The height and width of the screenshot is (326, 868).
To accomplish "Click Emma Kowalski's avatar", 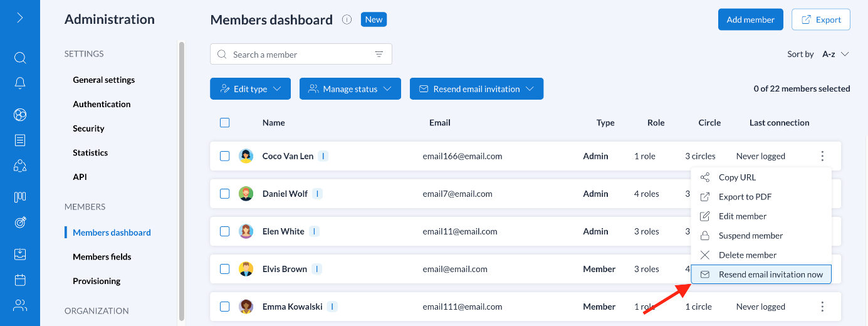I will 246,307.
